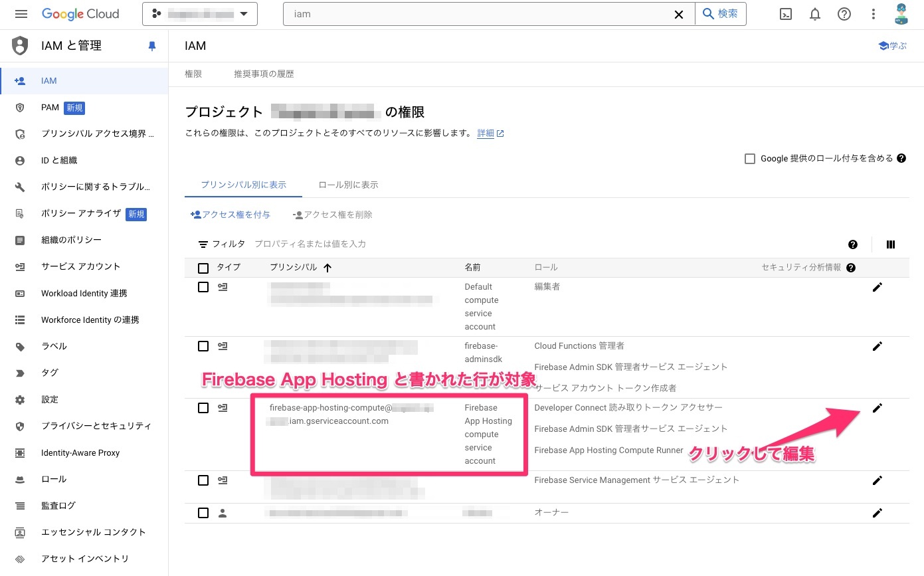Click the 検索 search button
This screenshot has width=924, height=576.
point(721,14)
